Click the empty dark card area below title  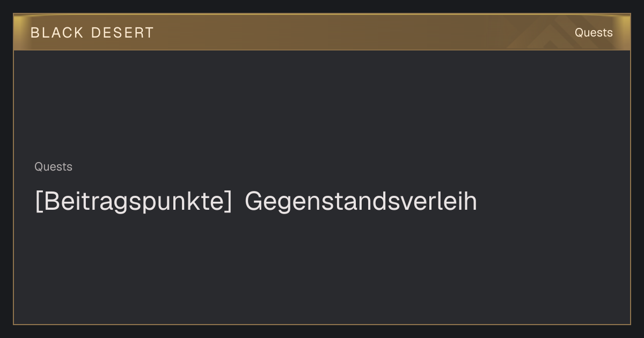[x=322, y=268]
